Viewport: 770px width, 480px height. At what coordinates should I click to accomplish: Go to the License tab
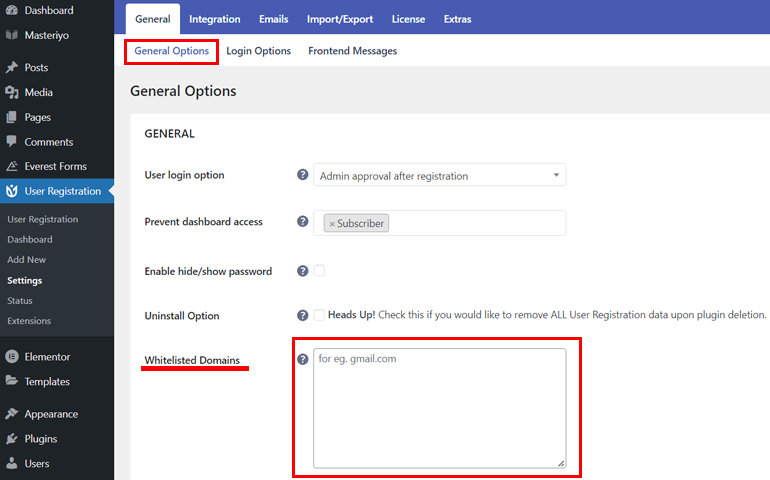tap(408, 19)
